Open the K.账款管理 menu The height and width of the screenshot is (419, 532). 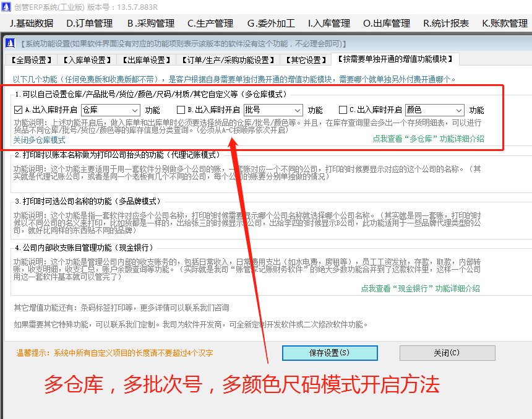click(506, 22)
